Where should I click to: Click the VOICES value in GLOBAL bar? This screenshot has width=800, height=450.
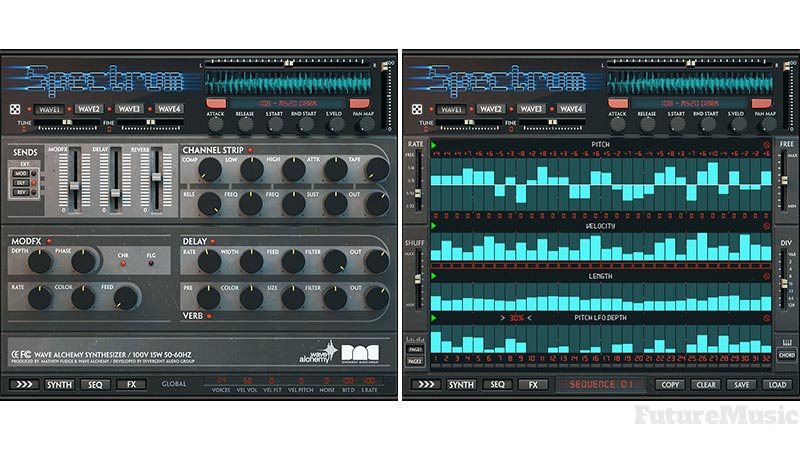221,381
